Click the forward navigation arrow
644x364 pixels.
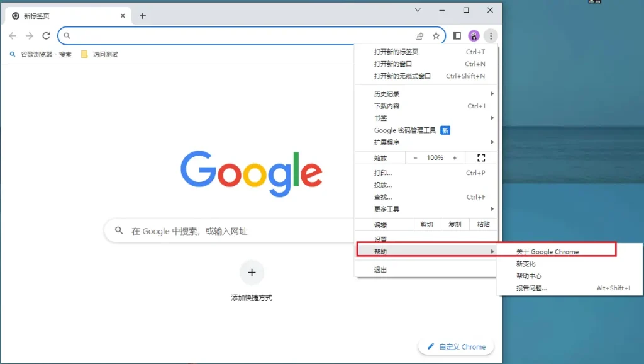click(x=29, y=36)
